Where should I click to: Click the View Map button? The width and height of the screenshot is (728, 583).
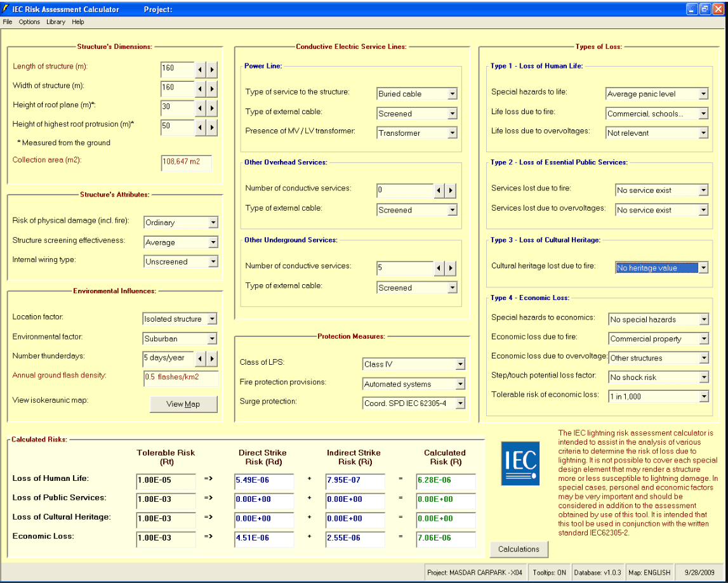click(x=183, y=404)
